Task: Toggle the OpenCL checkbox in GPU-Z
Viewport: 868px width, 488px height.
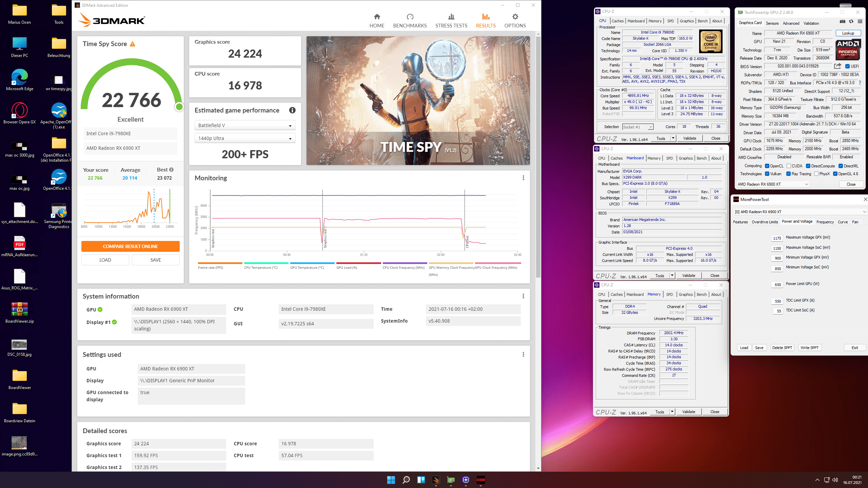Action: point(767,166)
